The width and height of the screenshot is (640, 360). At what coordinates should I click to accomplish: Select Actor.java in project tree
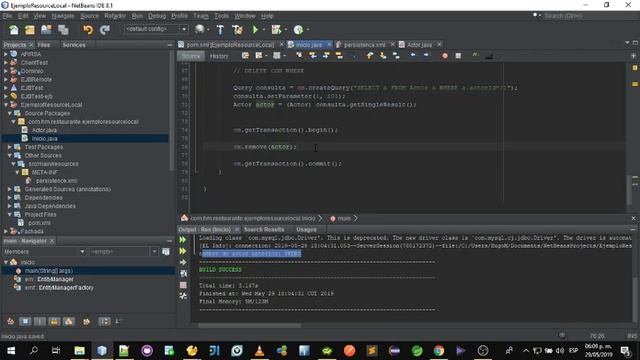(44, 130)
